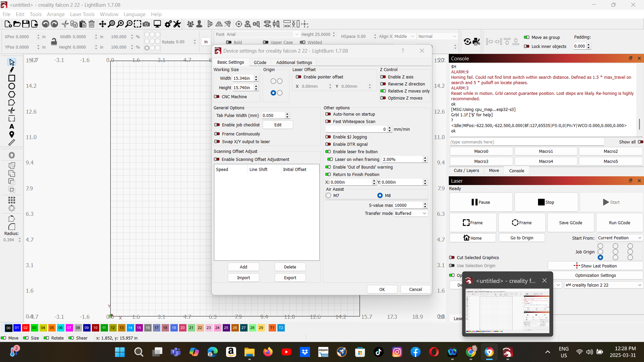Image resolution: width=644 pixels, height=362 pixels.
Task: Click the Zoom to frame selection icon
Action: click(x=138, y=24)
